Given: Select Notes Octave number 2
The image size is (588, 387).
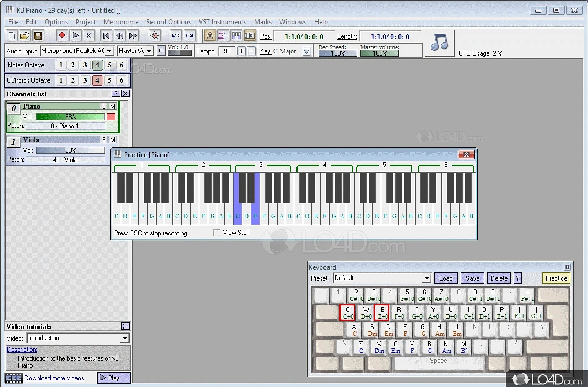Looking at the screenshot, I should tap(73, 65).
